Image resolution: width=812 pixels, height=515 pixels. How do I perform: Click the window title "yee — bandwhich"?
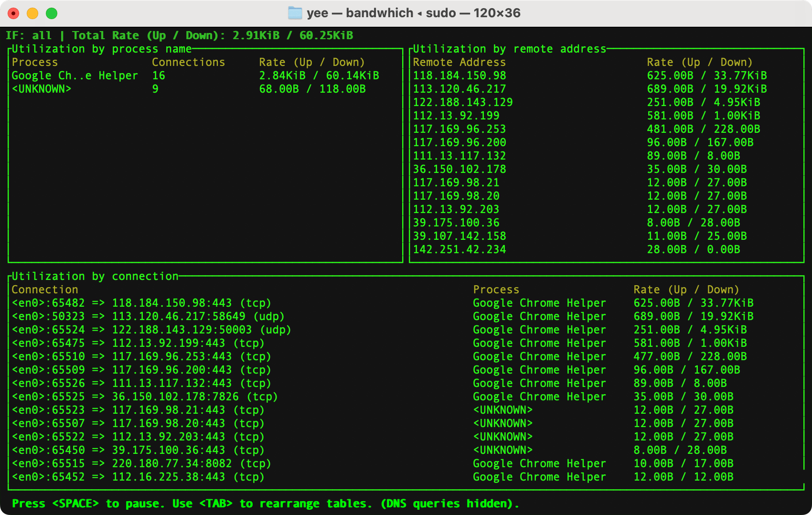coord(360,13)
